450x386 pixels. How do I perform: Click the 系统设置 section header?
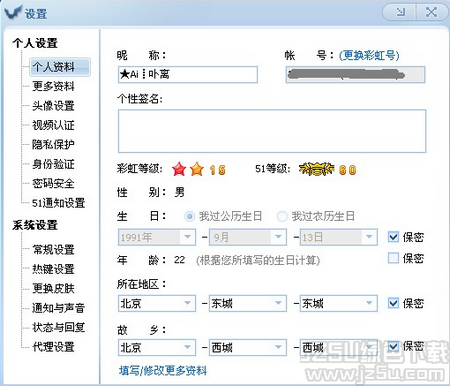35,225
